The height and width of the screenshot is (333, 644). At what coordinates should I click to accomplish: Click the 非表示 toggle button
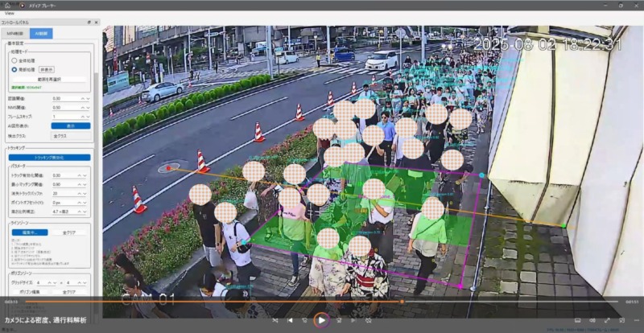[x=47, y=69]
